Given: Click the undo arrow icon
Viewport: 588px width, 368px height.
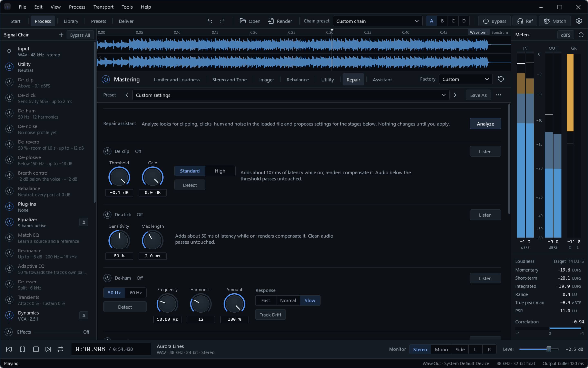Looking at the screenshot, I should coord(210,21).
